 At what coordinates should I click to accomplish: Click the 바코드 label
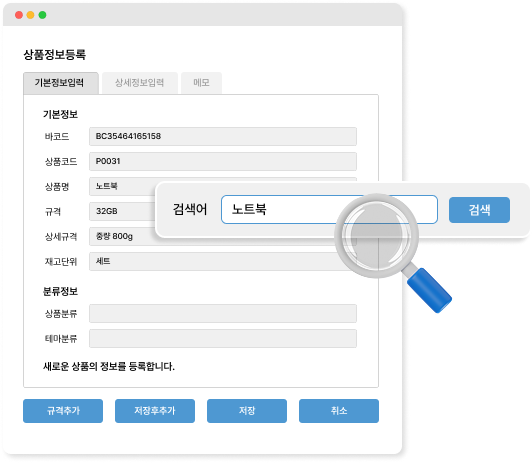pos(57,136)
